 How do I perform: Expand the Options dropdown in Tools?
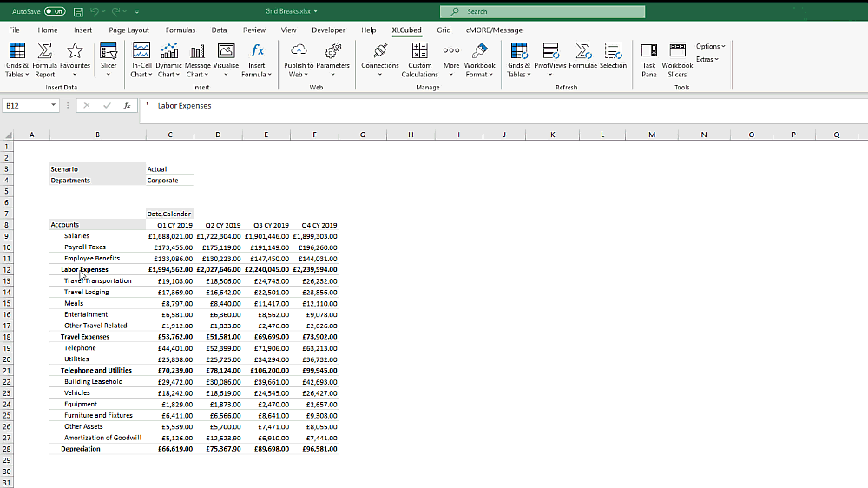(x=710, y=46)
